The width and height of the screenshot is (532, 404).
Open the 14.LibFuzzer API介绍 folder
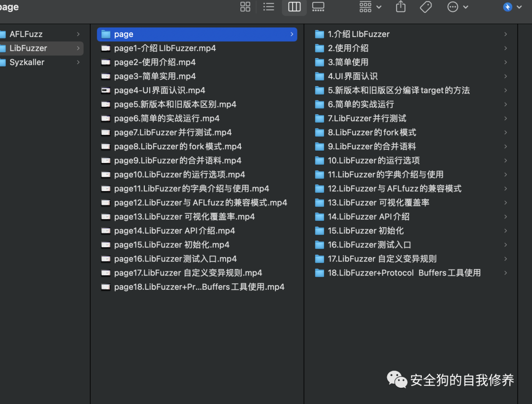(x=411, y=216)
